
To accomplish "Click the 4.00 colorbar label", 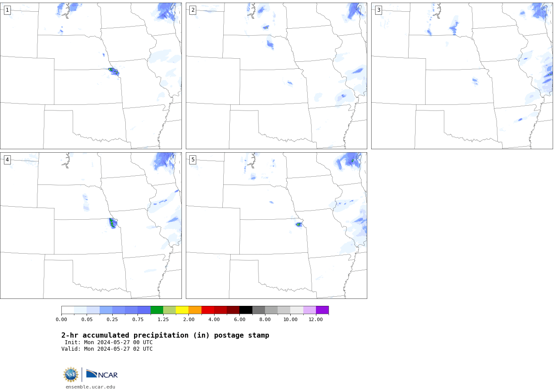I will (x=214, y=319).
